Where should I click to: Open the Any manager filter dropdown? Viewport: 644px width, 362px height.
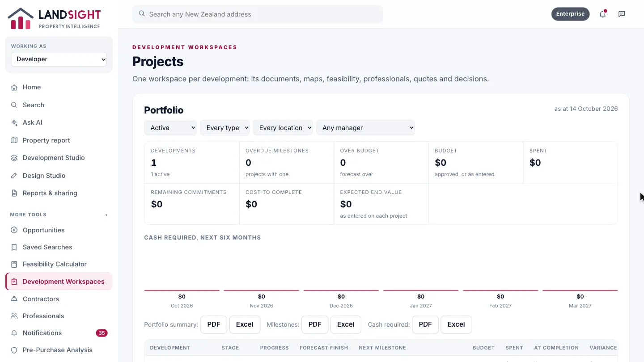(x=365, y=128)
